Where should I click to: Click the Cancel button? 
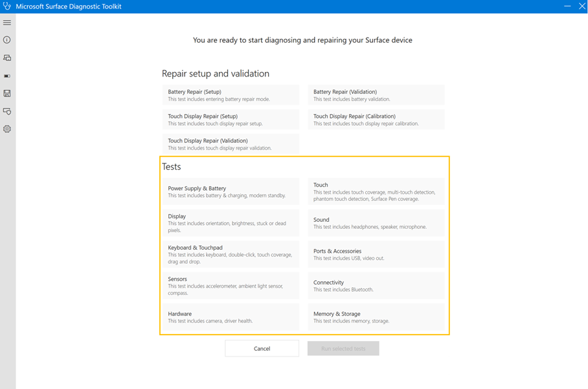click(262, 348)
